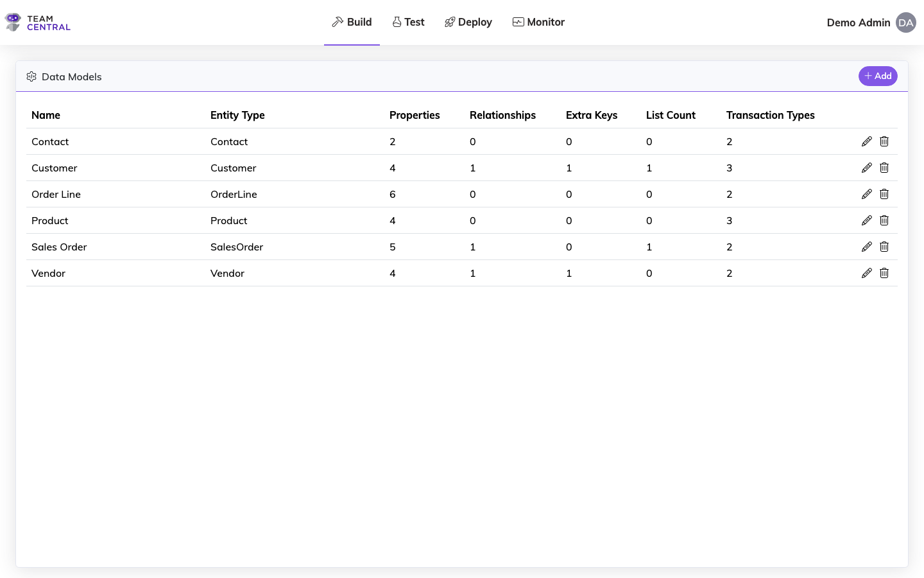924x578 pixels.
Task: Edit the Contact data model
Action: pos(867,141)
